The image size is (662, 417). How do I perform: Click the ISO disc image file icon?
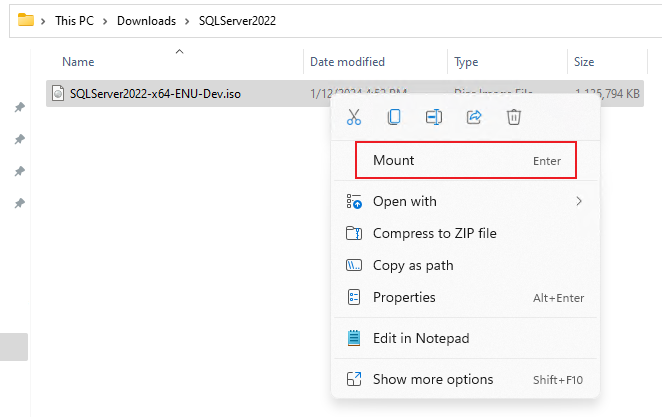58,93
